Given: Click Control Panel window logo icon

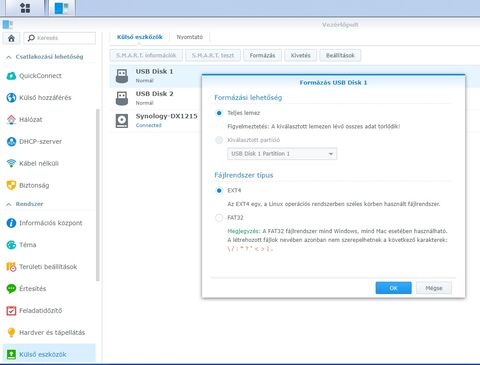Looking at the screenshot, I should [7, 24].
